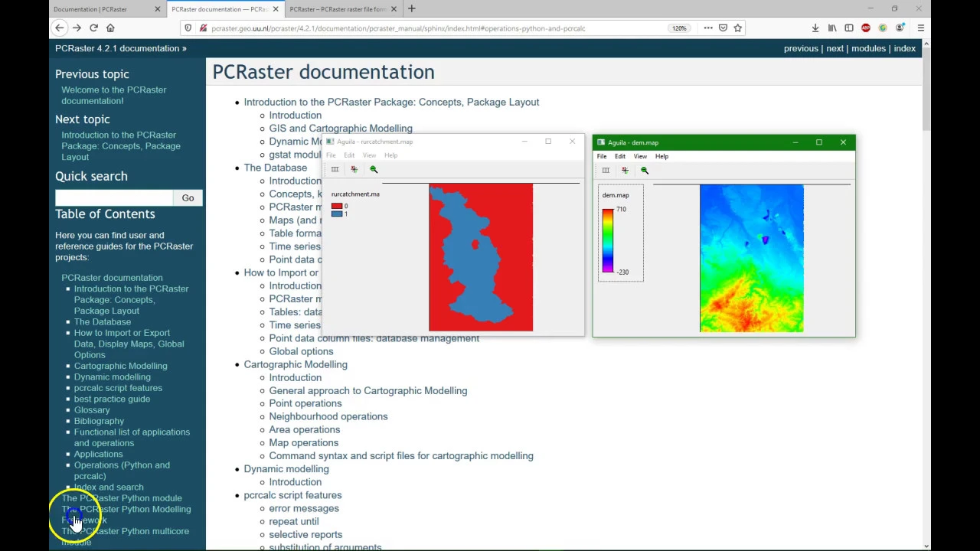
Task: Click blue legend swatch for class 1
Action: (x=337, y=214)
